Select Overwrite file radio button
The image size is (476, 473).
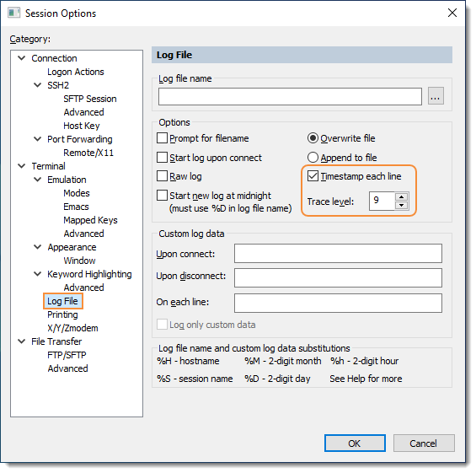[x=313, y=138]
